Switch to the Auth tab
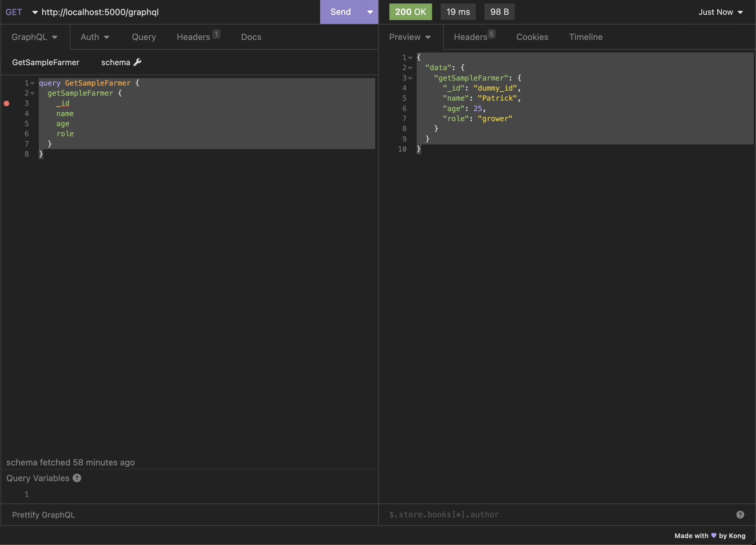This screenshot has height=545, width=756. tap(94, 37)
